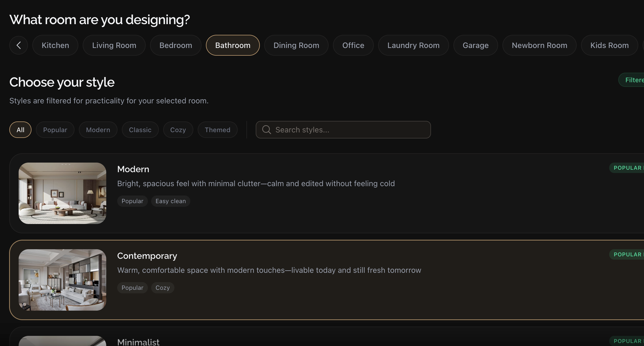Click the left arrow to scroll rooms

[19, 45]
